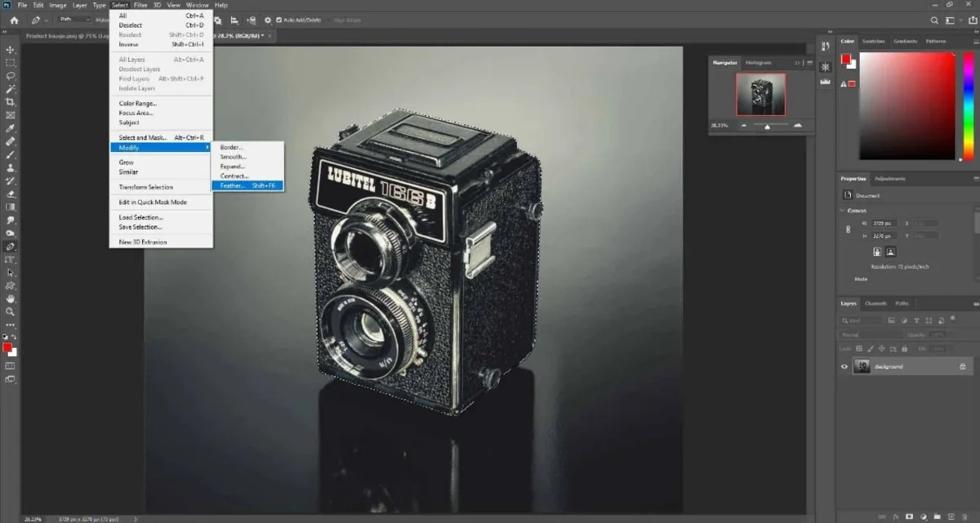Select portrait orientation icon in Properties
Screen dimensions: 980x523
click(876, 252)
